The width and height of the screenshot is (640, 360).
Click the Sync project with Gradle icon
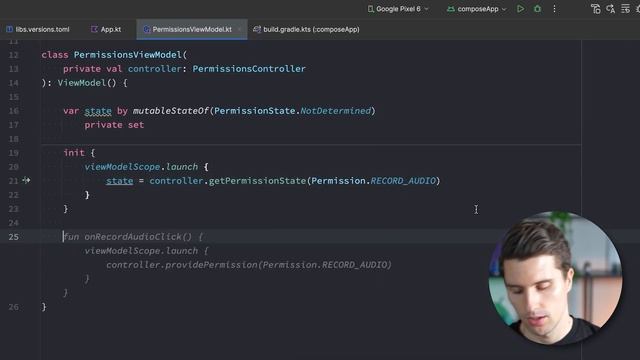(596, 9)
